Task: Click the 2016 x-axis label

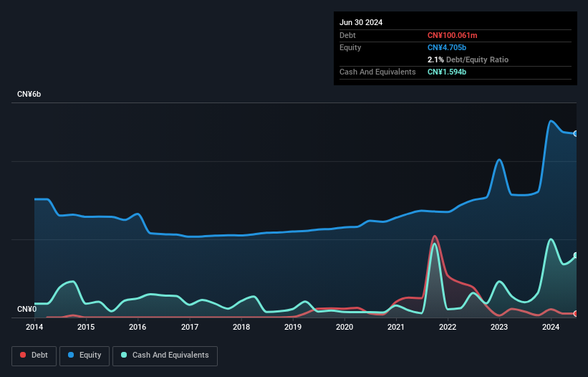Action: [138, 327]
